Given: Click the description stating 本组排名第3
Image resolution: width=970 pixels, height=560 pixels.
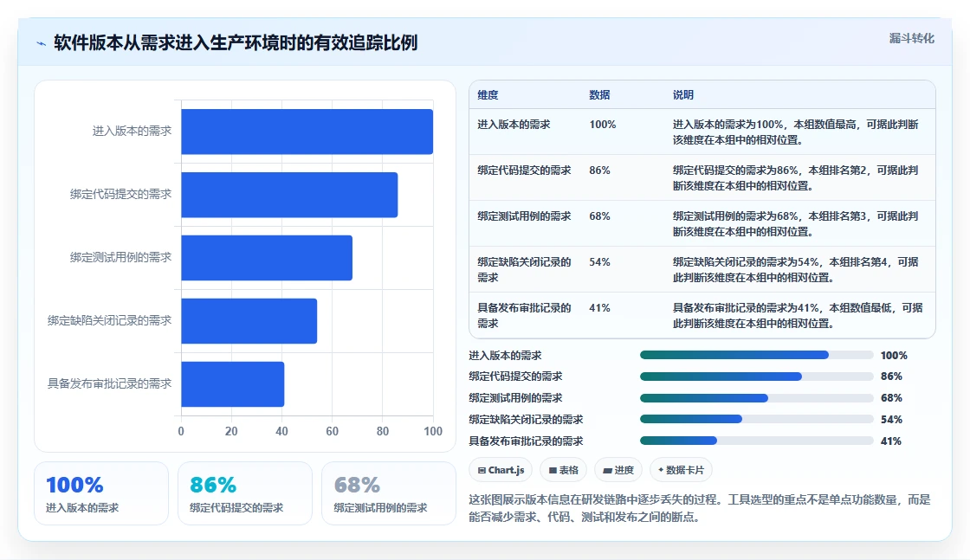Looking at the screenshot, I should [796, 224].
